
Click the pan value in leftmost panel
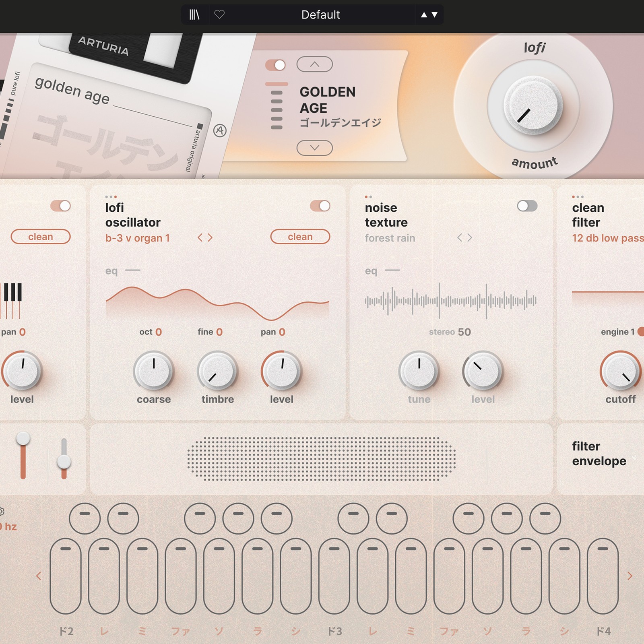23,332
